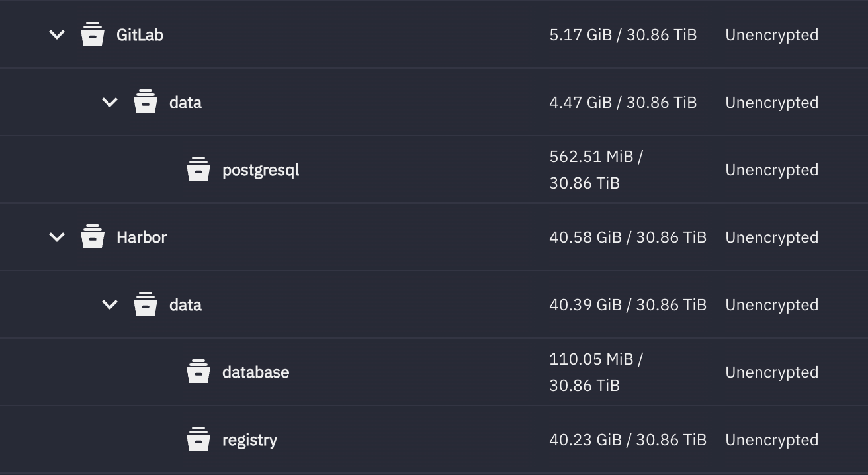Screen dimensions: 868x475
Task: Click the dataset icon for GitLab's data child
Action: (x=146, y=102)
